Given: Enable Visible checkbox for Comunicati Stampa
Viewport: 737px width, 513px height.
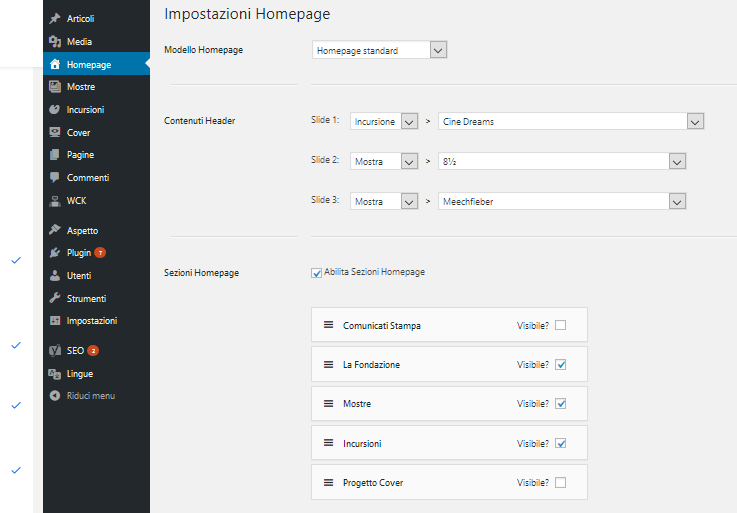Looking at the screenshot, I should (x=560, y=325).
